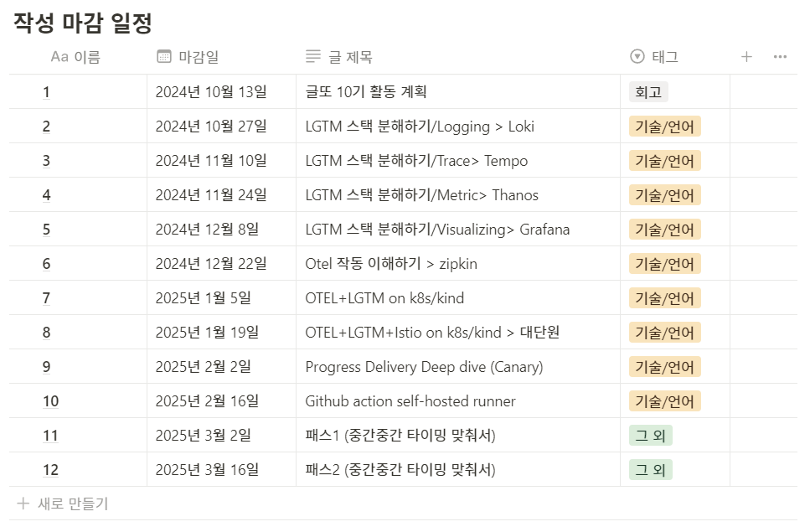The width and height of the screenshot is (810, 532).
Task: Select the date cell 2025년 1월 5일
Action: 221,298
